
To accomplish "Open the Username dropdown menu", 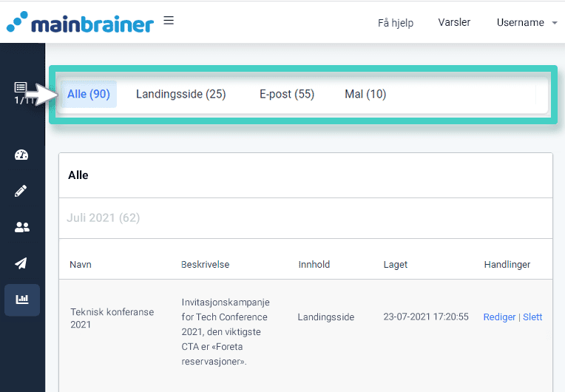I will point(527,22).
